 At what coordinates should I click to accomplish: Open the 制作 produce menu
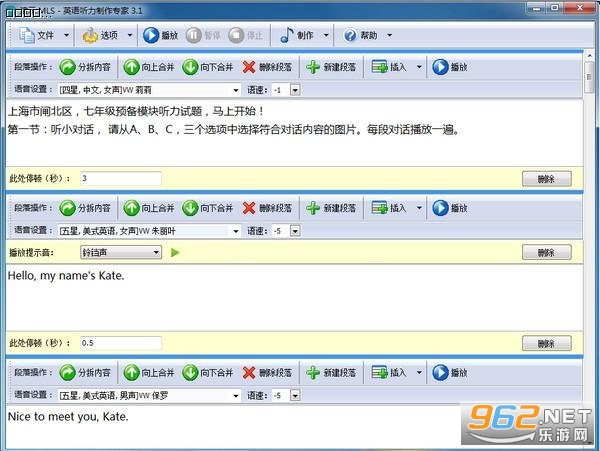297,35
